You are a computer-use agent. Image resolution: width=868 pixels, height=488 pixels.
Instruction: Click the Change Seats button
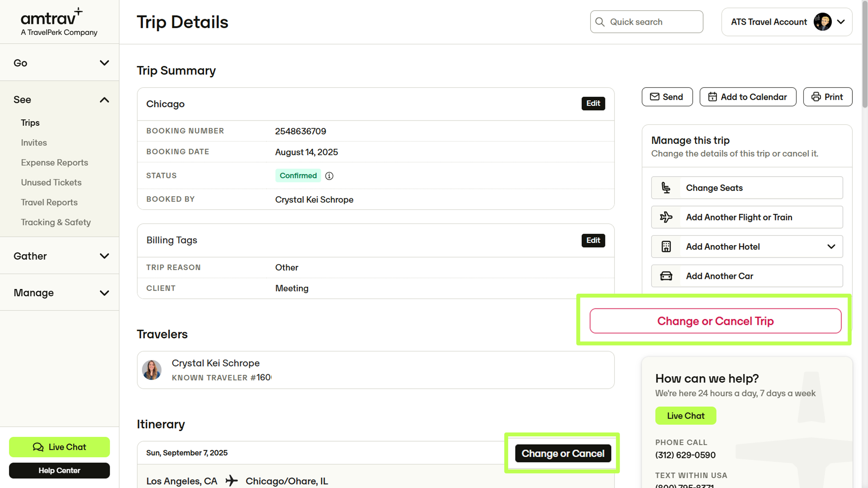pos(747,188)
